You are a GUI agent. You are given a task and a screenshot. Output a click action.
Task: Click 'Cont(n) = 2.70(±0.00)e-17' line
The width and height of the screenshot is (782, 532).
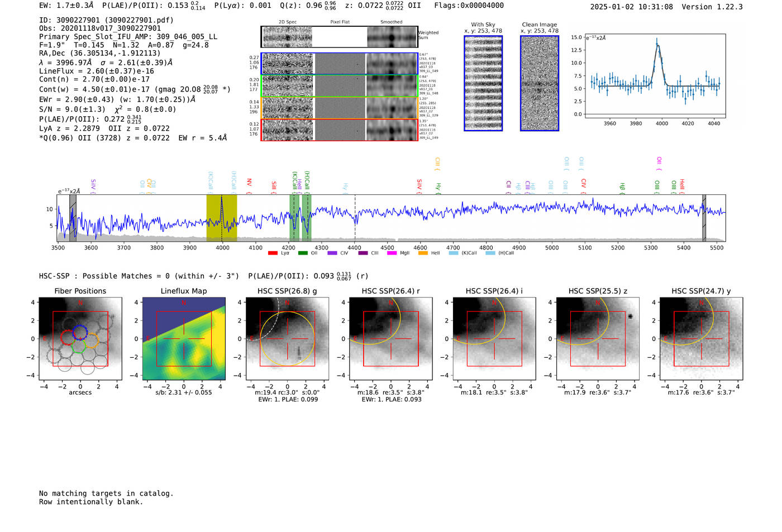point(94,79)
